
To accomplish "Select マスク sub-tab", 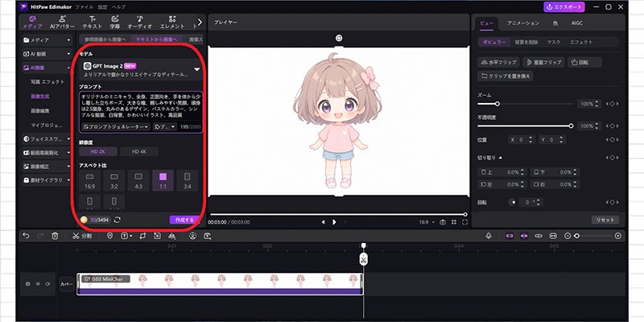I will pyautogui.click(x=554, y=42).
